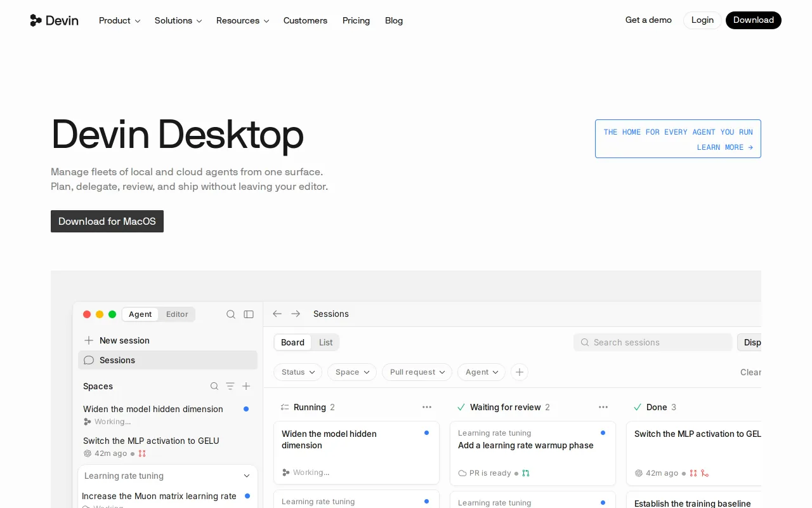Click the red merge icon on Switch the MLP activation card

click(x=705, y=473)
